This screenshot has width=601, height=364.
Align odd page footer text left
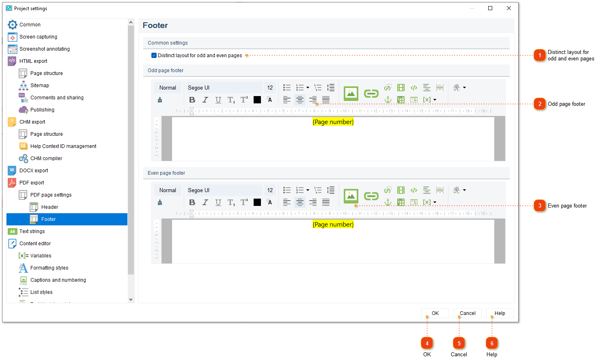287,100
